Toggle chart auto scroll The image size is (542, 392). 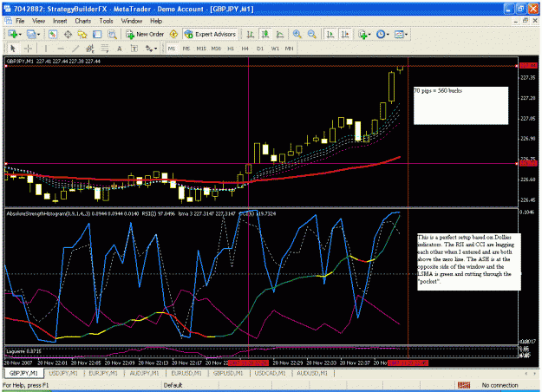click(330, 34)
